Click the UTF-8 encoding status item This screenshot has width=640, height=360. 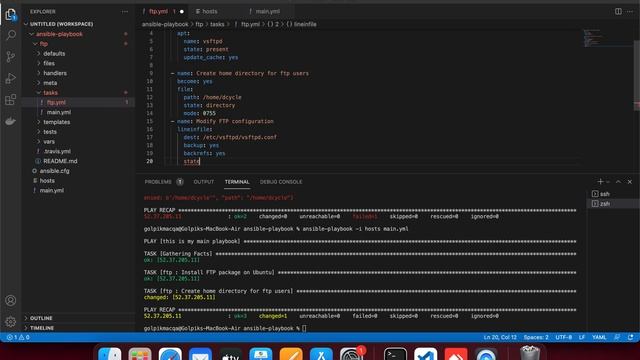[563, 337]
